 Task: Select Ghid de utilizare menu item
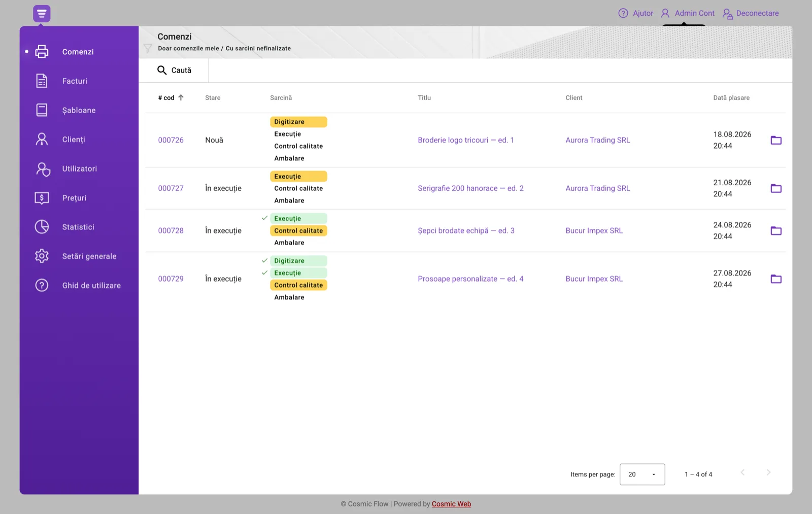coord(91,286)
